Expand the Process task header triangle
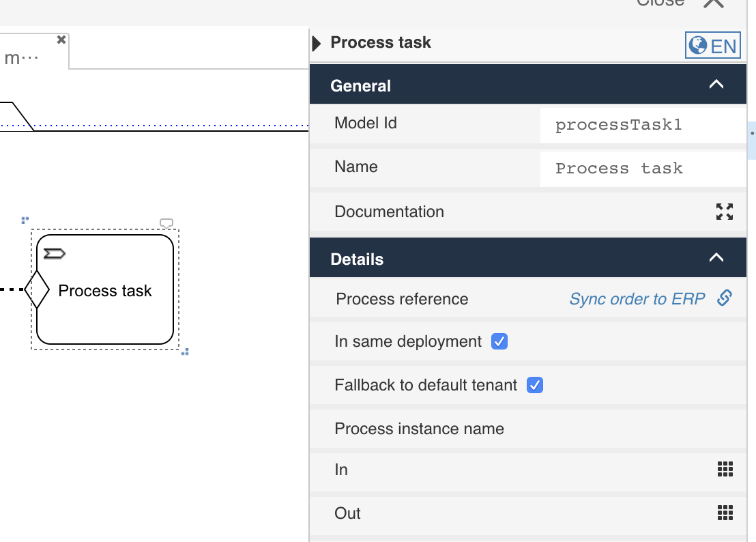Image resolution: width=756 pixels, height=542 pixels. click(x=315, y=43)
